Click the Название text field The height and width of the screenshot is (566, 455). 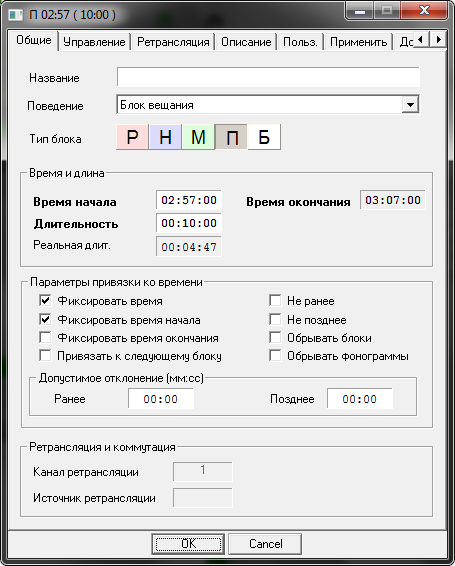pos(268,77)
